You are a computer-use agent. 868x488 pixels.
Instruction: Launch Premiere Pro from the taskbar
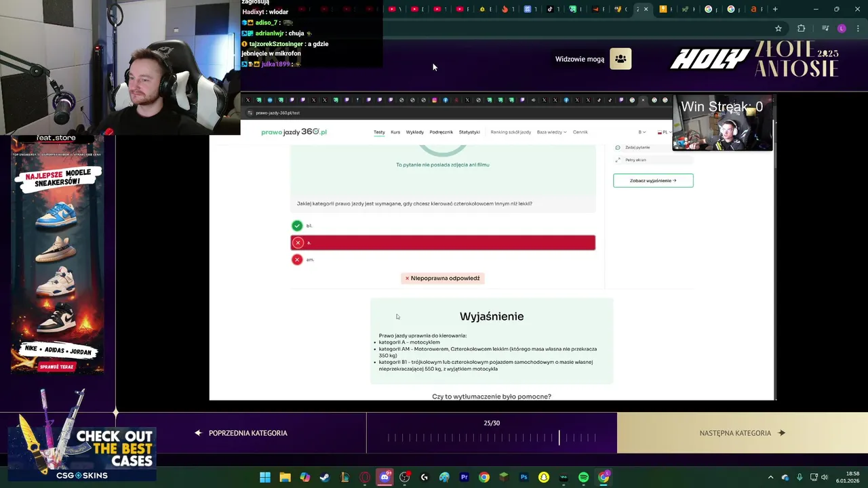click(x=465, y=477)
